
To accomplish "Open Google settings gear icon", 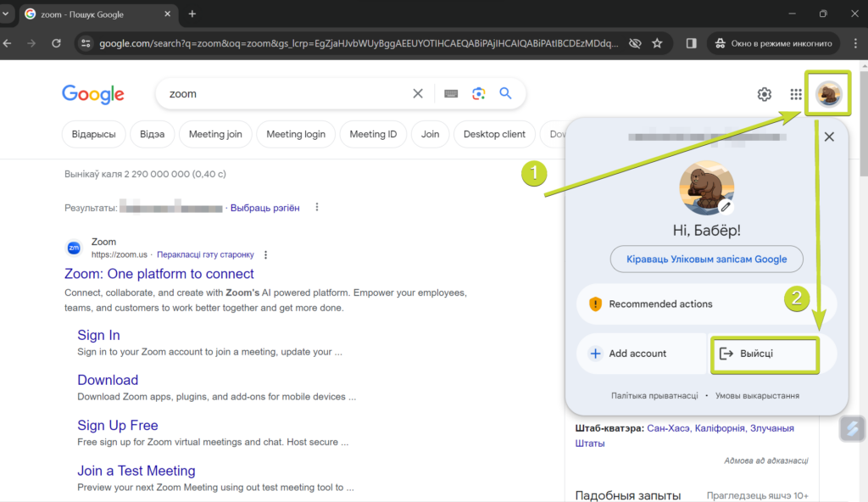I will [765, 94].
